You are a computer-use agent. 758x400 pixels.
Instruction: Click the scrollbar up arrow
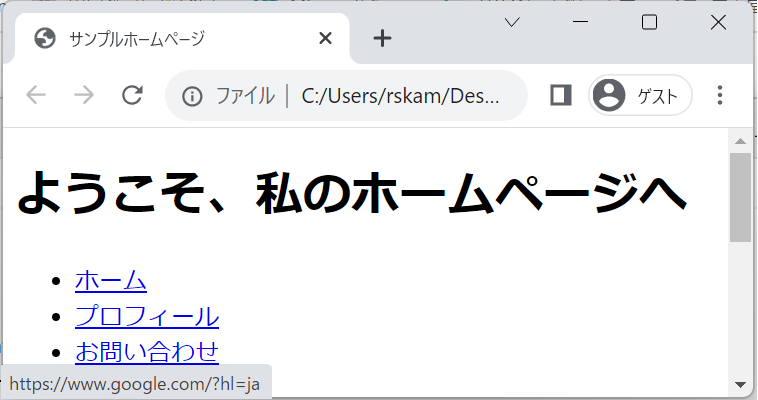tap(740, 141)
